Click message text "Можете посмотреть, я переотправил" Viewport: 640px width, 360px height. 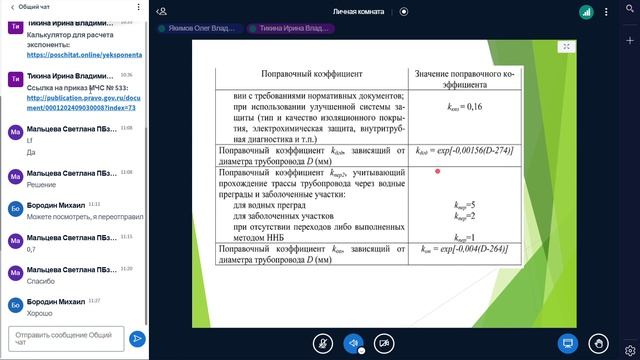[x=85, y=217]
